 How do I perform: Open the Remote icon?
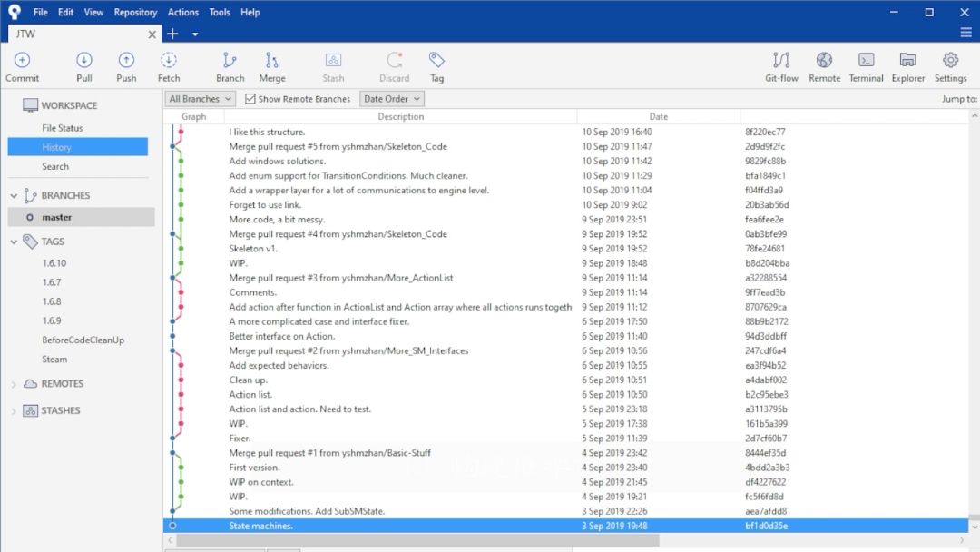824,67
